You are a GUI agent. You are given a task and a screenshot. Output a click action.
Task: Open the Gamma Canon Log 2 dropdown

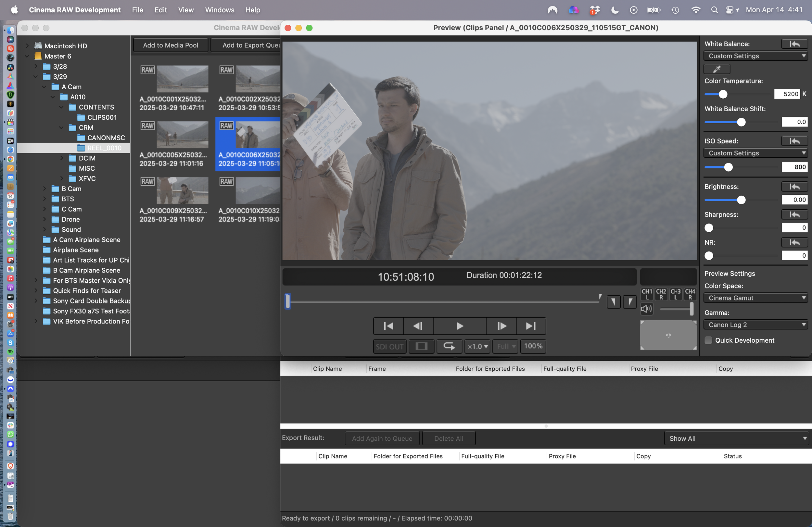755,325
